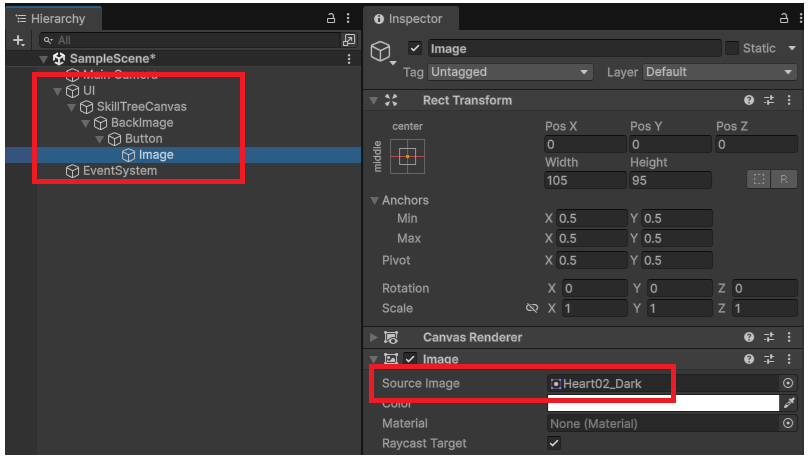Collapse the Image component foldout
The width and height of the screenshot is (810, 461).
point(373,359)
